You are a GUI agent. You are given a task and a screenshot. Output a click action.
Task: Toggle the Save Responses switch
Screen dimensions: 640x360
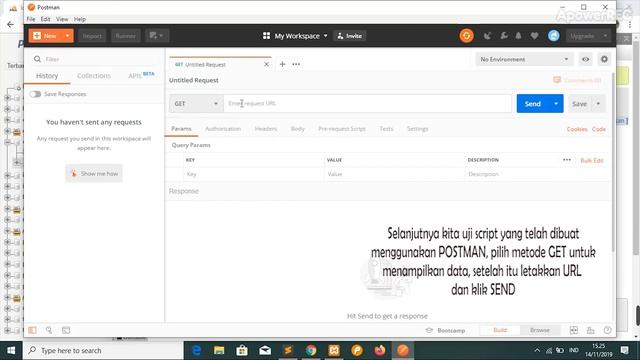[35, 94]
